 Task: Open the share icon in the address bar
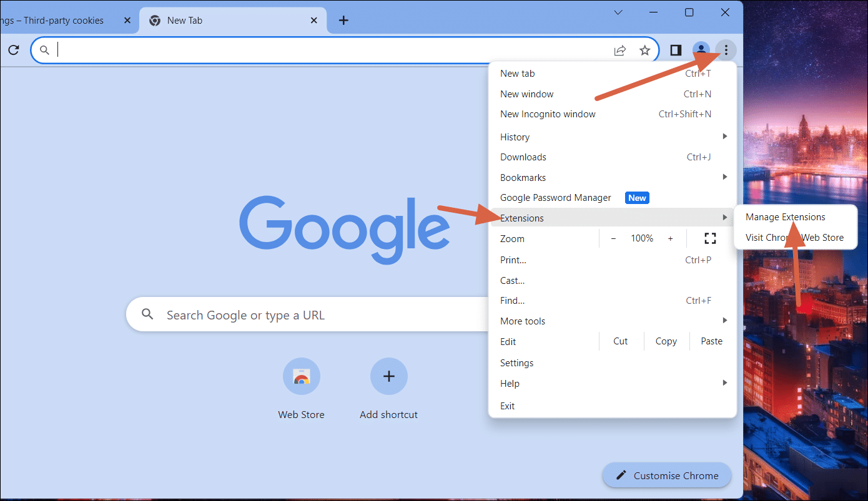619,50
